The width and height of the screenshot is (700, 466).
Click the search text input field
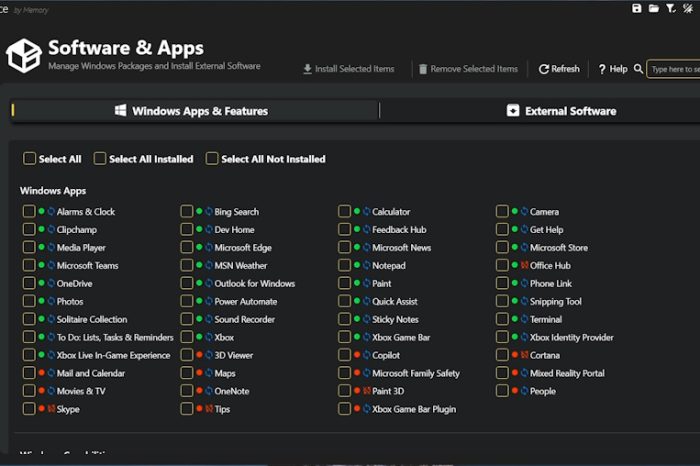675,69
